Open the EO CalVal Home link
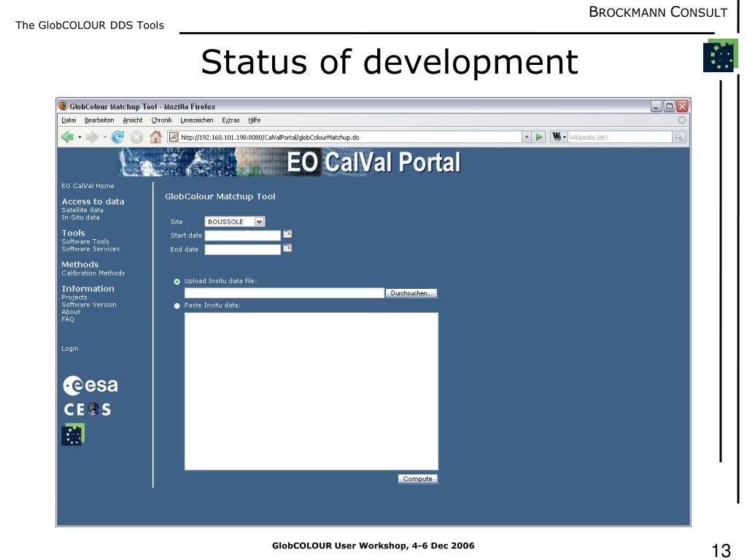 [x=88, y=186]
